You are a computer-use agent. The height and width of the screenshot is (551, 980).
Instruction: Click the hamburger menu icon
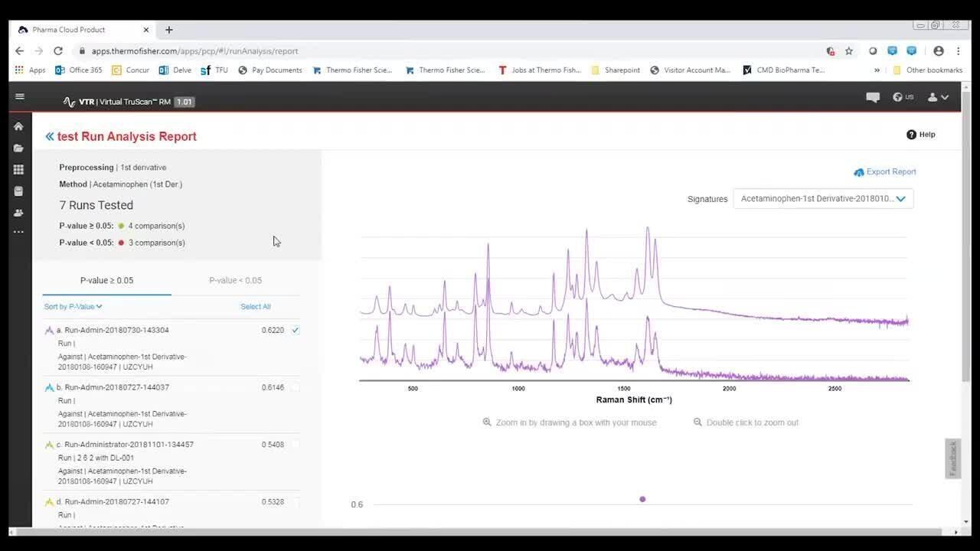click(x=20, y=96)
